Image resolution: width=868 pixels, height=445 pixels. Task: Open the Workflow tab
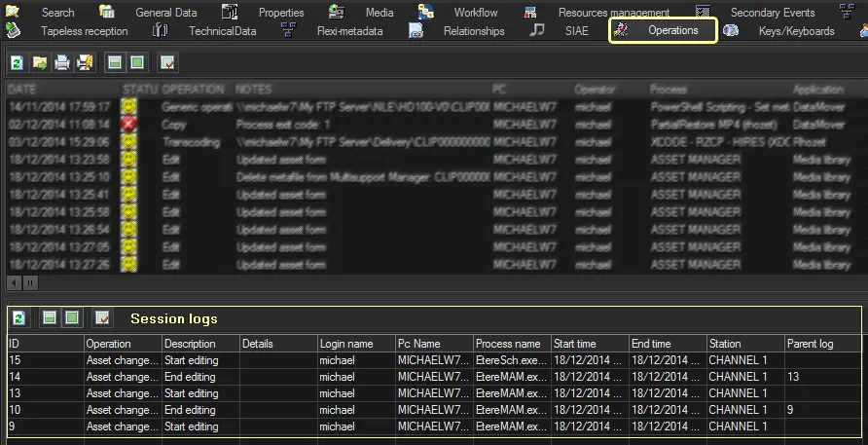tap(475, 13)
